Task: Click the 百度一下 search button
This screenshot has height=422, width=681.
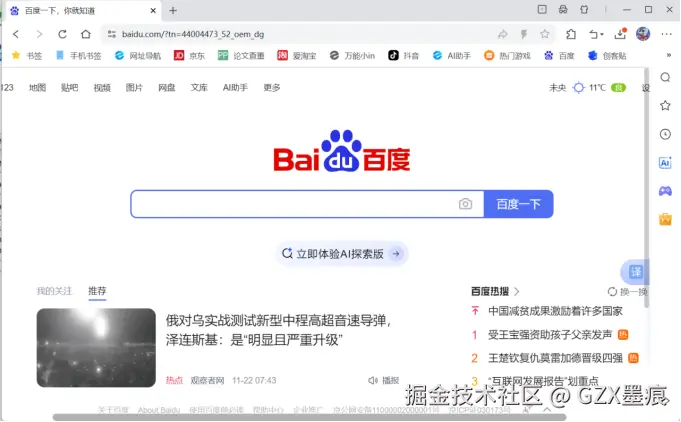Action: 519,204
